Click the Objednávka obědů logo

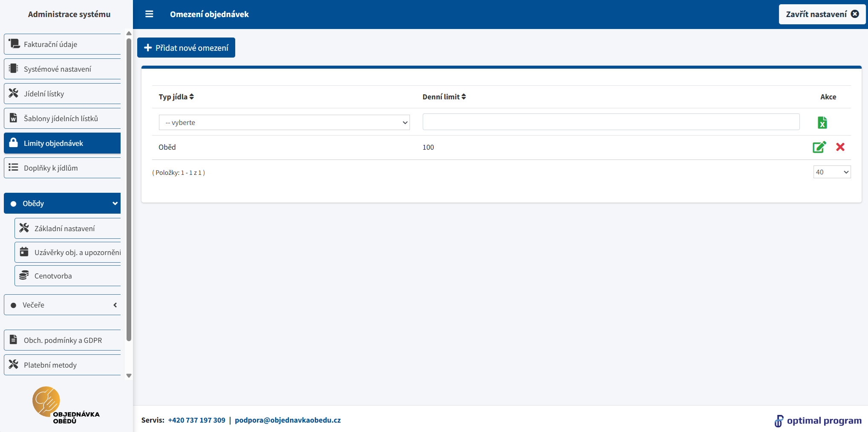pos(65,406)
